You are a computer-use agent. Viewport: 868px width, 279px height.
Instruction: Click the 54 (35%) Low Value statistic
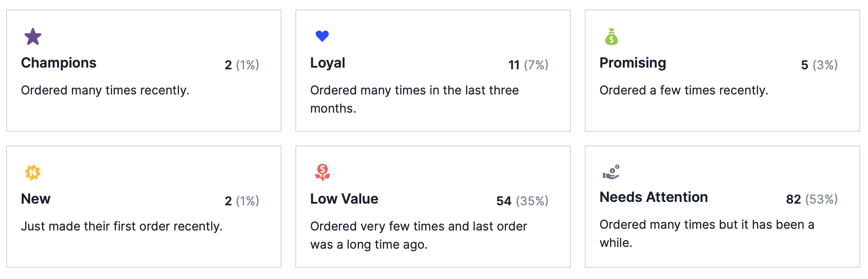click(x=522, y=201)
